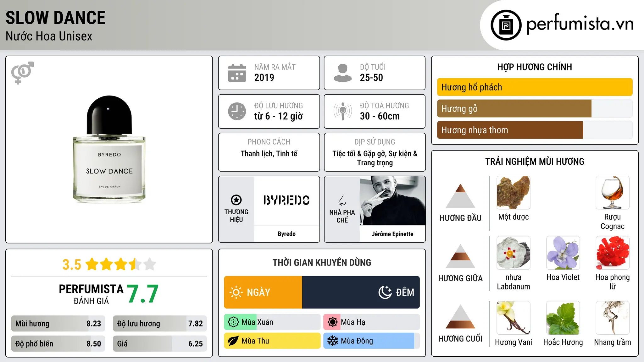644x362 pixels.
Task: Click the snowflake icon for Mùa Đông
Action: click(x=332, y=341)
